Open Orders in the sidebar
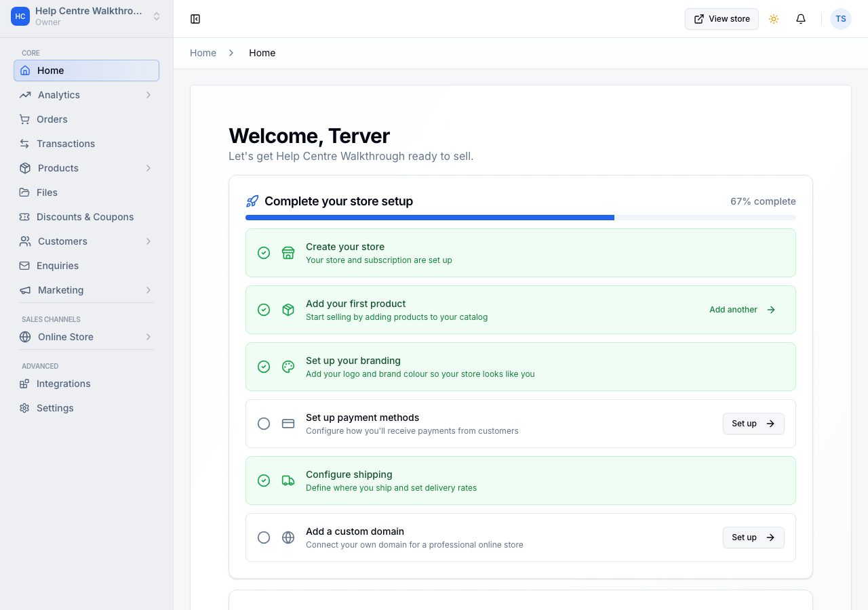The width and height of the screenshot is (868, 610). click(86, 119)
